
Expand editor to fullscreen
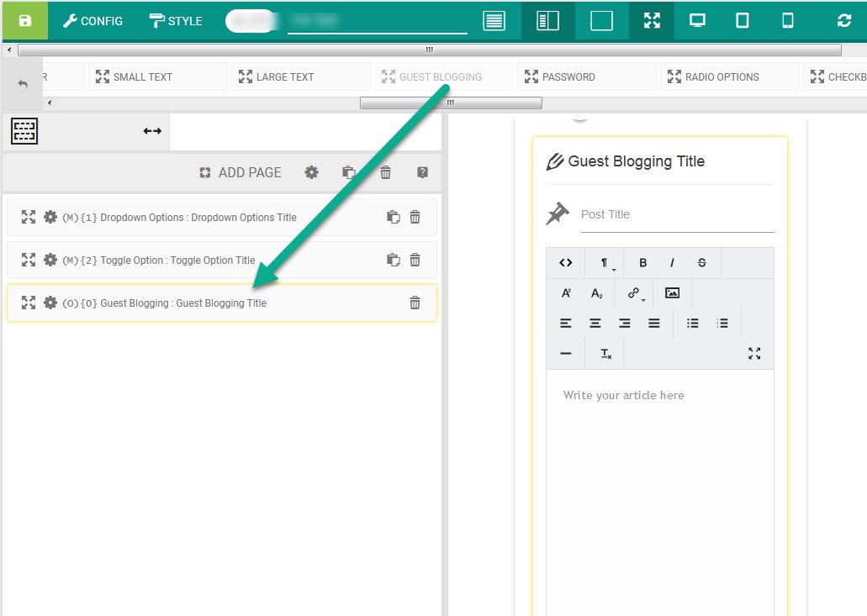[x=754, y=354]
